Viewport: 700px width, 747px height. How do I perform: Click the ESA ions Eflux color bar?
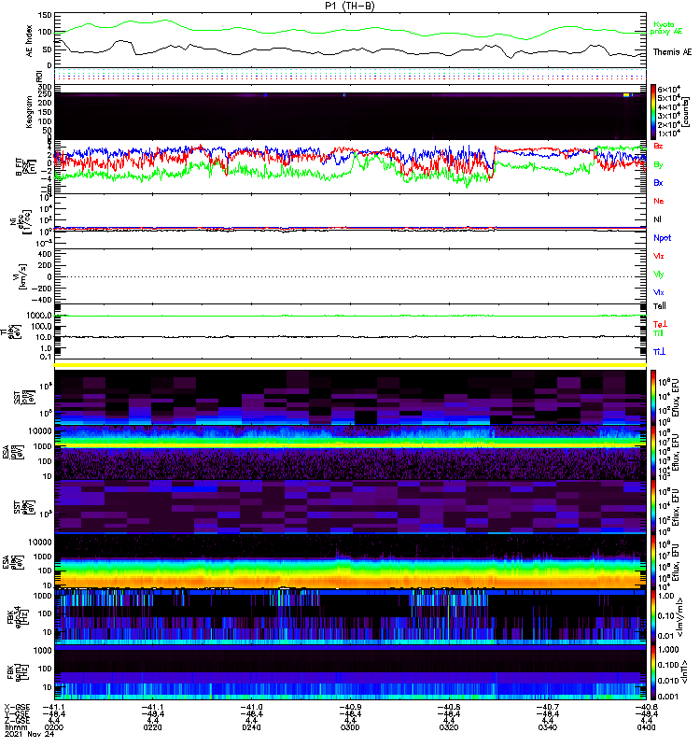653,452
